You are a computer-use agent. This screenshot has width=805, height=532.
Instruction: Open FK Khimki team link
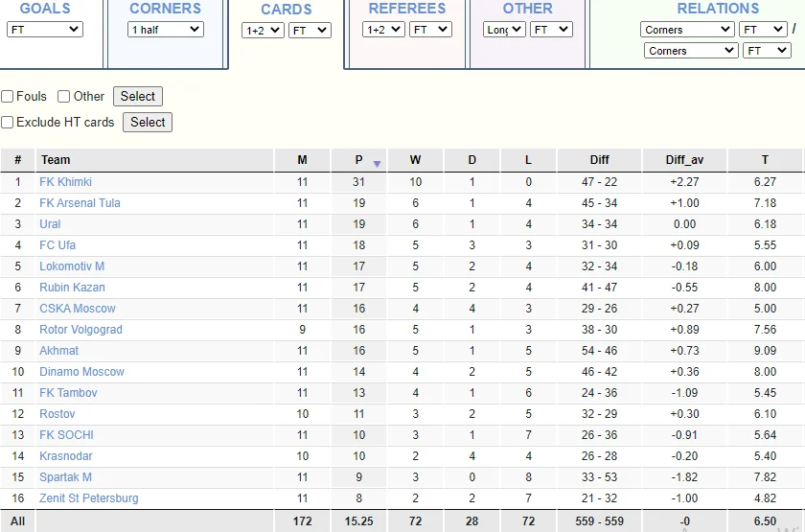coord(66,182)
